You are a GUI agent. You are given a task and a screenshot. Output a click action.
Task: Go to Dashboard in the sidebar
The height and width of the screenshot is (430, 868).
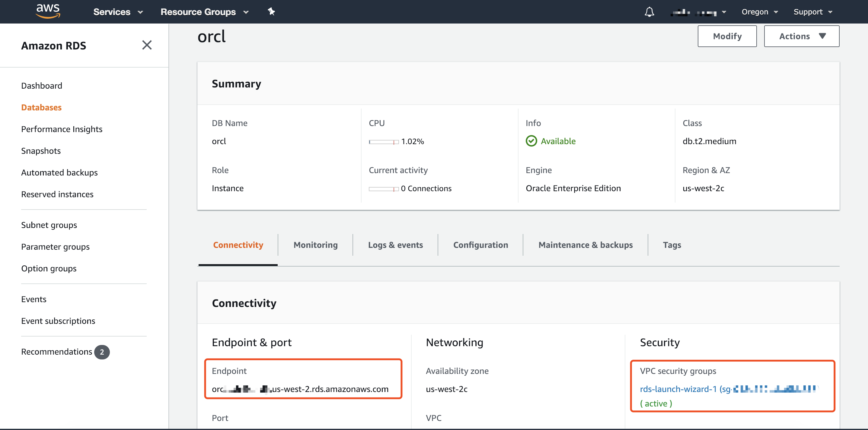coord(41,86)
